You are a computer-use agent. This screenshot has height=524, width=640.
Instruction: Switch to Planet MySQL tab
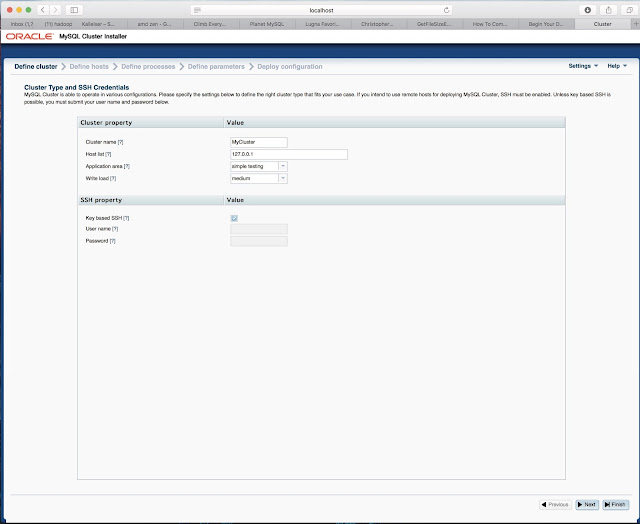[x=267, y=24]
